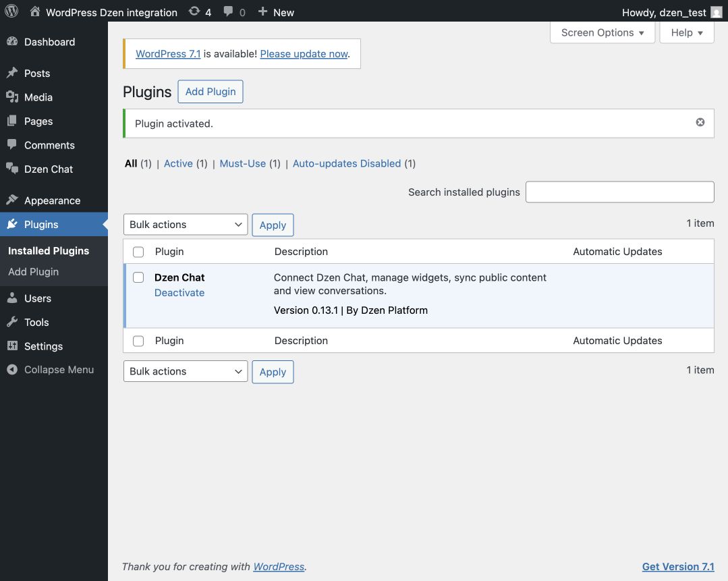The image size is (728, 581).
Task: Click the bottom Apply button
Action: point(273,372)
